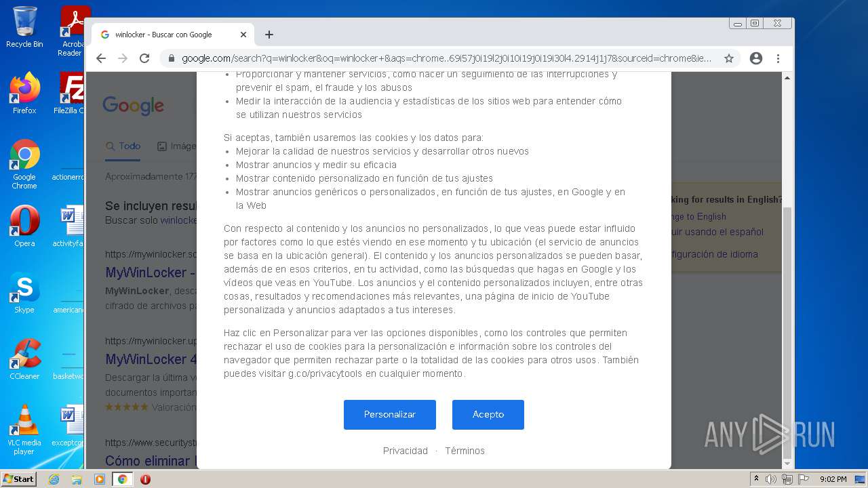Open the Términos link

(x=465, y=451)
